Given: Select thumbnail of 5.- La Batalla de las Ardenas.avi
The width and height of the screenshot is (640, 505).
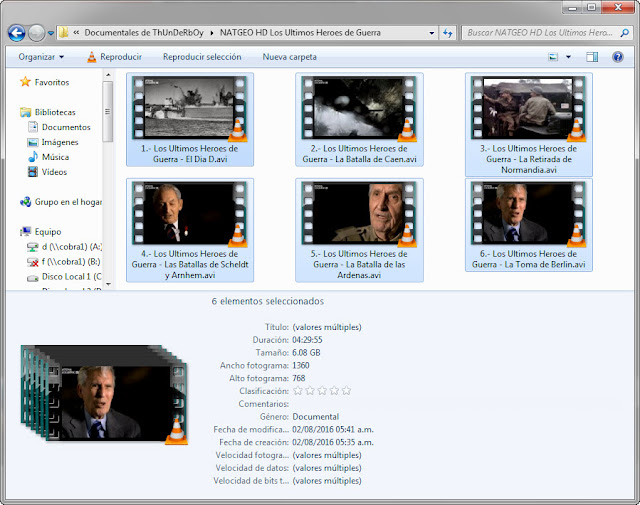Looking at the screenshot, I should point(359,213).
